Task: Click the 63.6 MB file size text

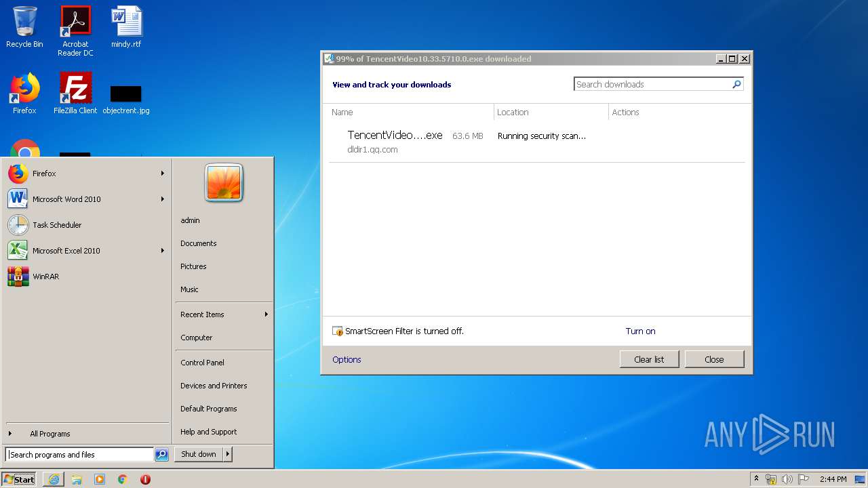Action: pos(468,136)
